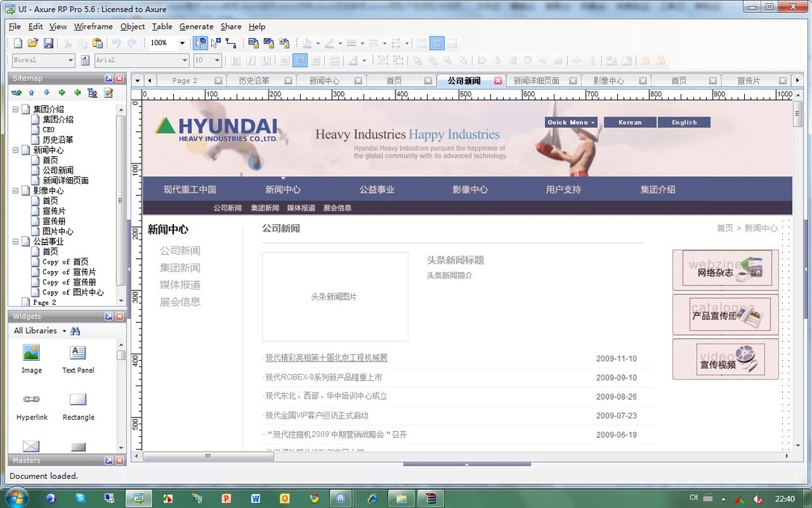
Task: Collapse the 影像中心 tree node
Action: 16,190
